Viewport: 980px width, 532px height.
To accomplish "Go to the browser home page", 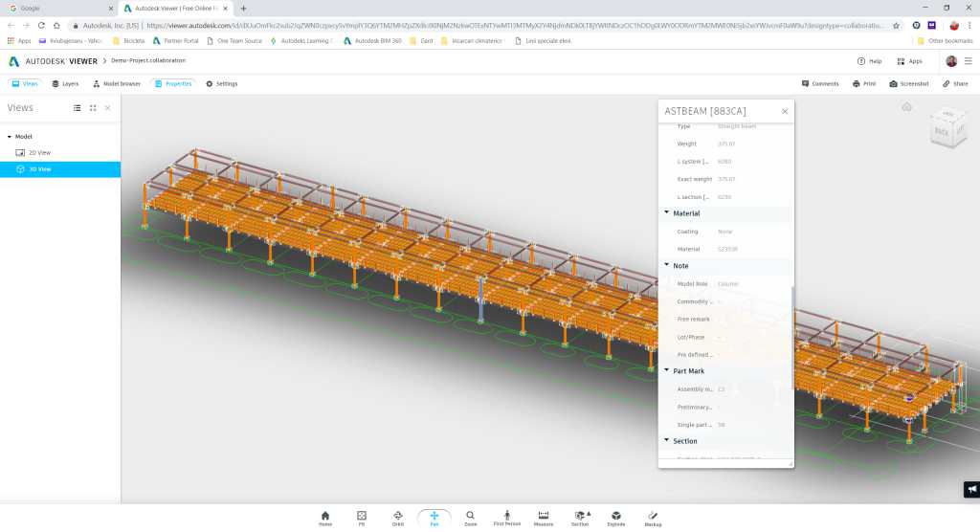I will pyautogui.click(x=56, y=26).
